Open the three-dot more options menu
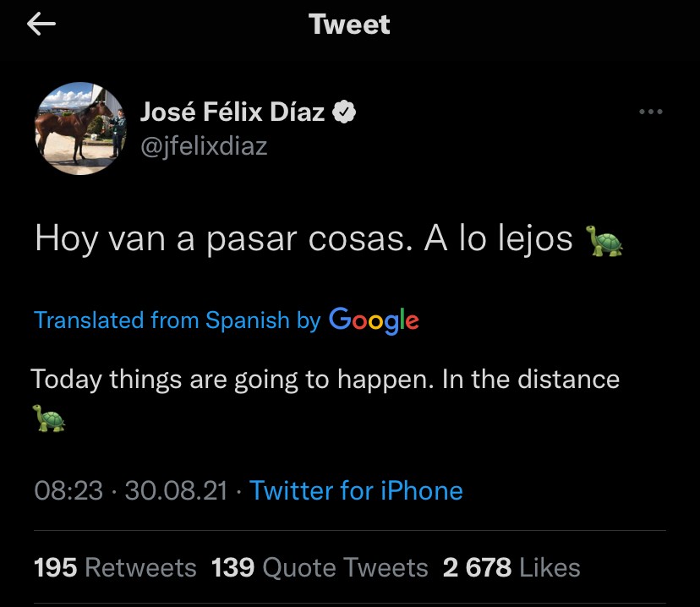The height and width of the screenshot is (607, 700). point(650,112)
